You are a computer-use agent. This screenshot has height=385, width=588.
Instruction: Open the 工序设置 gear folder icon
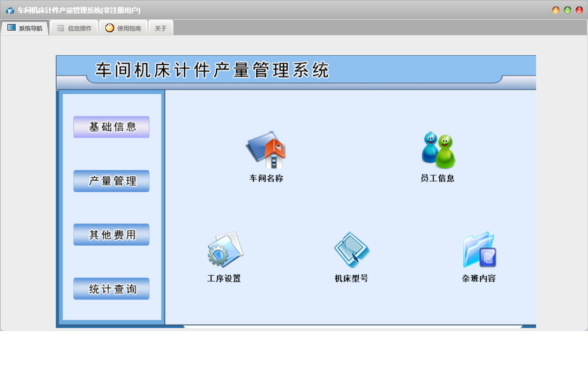click(x=225, y=250)
